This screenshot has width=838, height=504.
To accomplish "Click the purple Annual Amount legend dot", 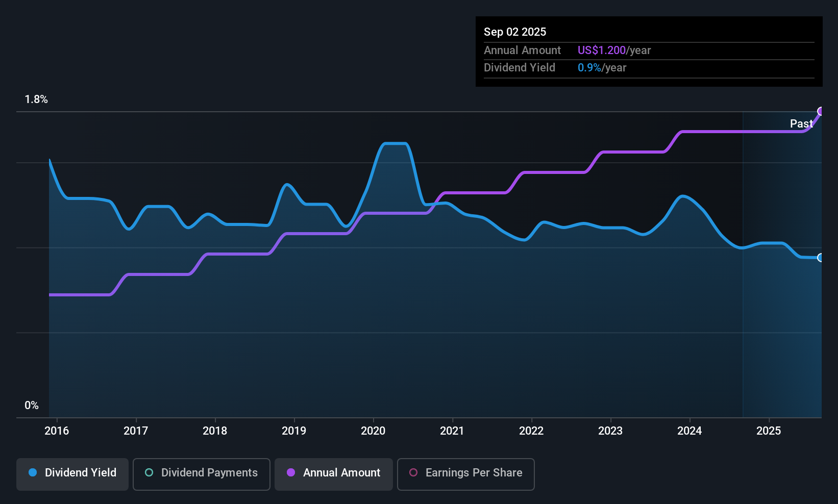I will 291,473.
